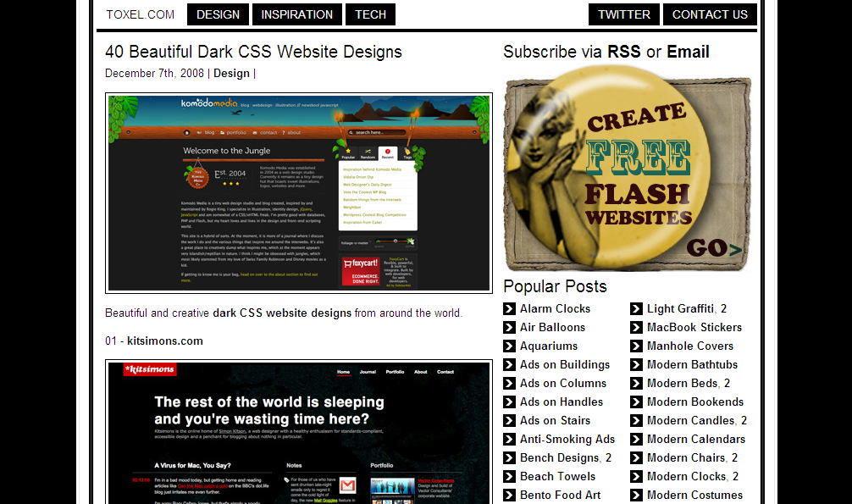The image size is (852, 504).
Task: Click the 2 link after Bench Designs
Action: [x=609, y=457]
